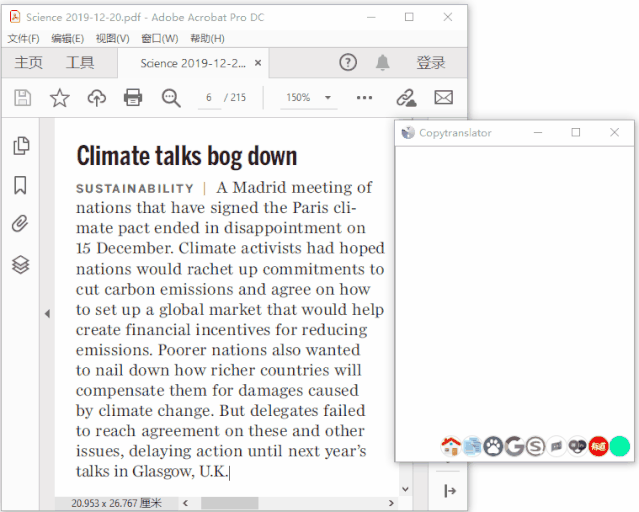The width and height of the screenshot is (639, 512).
Task: Click the SUSTAINABILITY label in article
Action: tap(135, 188)
